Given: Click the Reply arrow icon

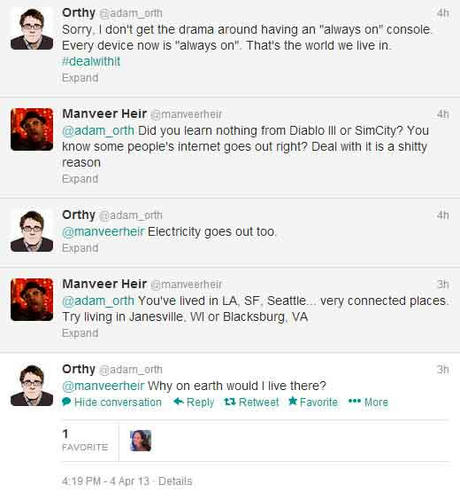Looking at the screenshot, I should click(179, 401).
